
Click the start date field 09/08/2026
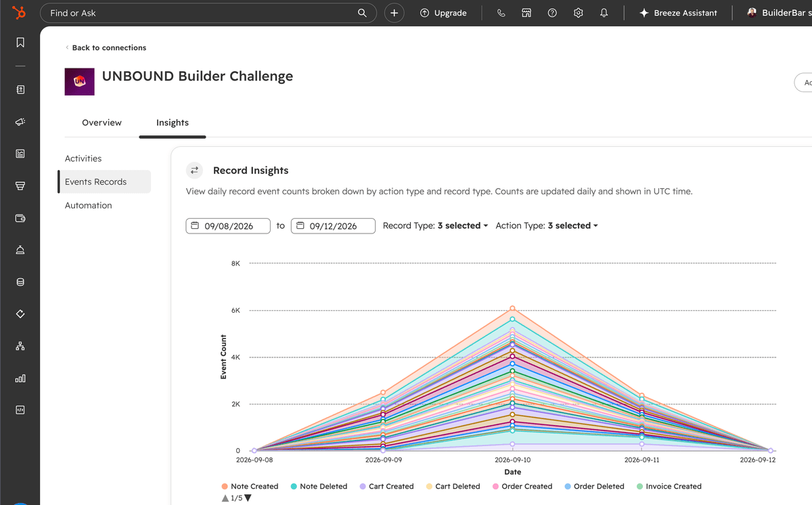228,225
